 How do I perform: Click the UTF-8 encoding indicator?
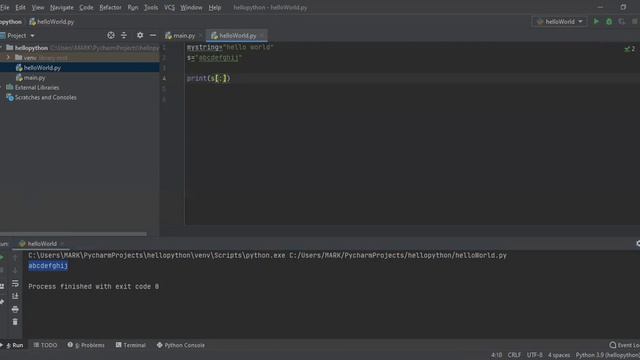[x=534, y=355]
